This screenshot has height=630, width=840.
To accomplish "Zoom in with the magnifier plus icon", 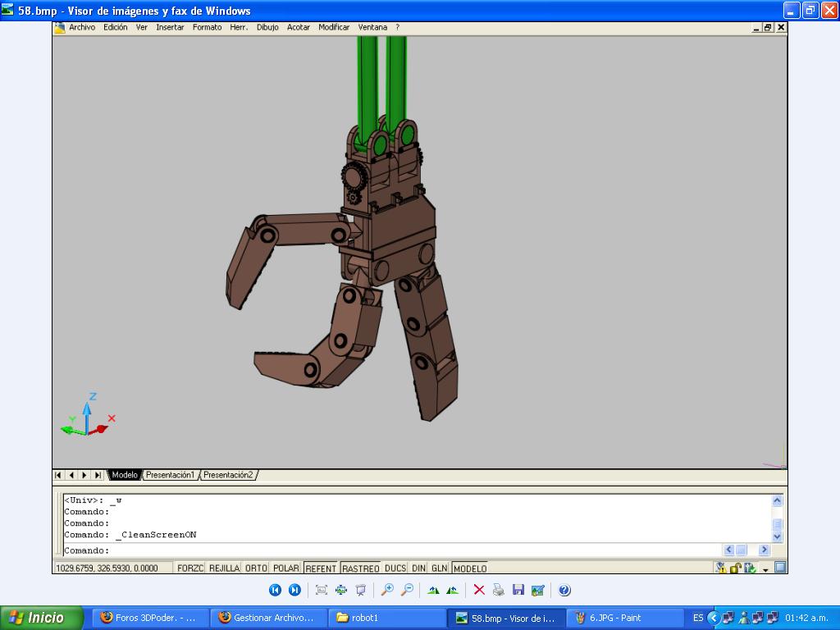I will (387, 590).
